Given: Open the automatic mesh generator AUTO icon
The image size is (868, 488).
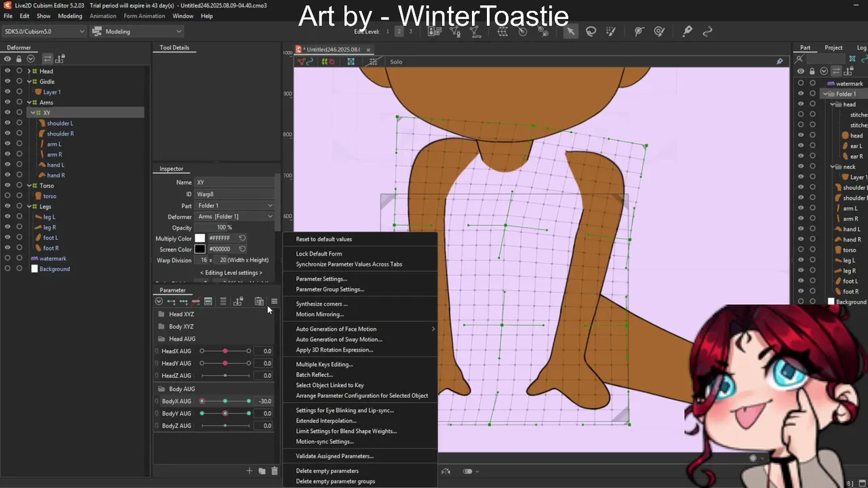Looking at the screenshot, I should click(476, 31).
